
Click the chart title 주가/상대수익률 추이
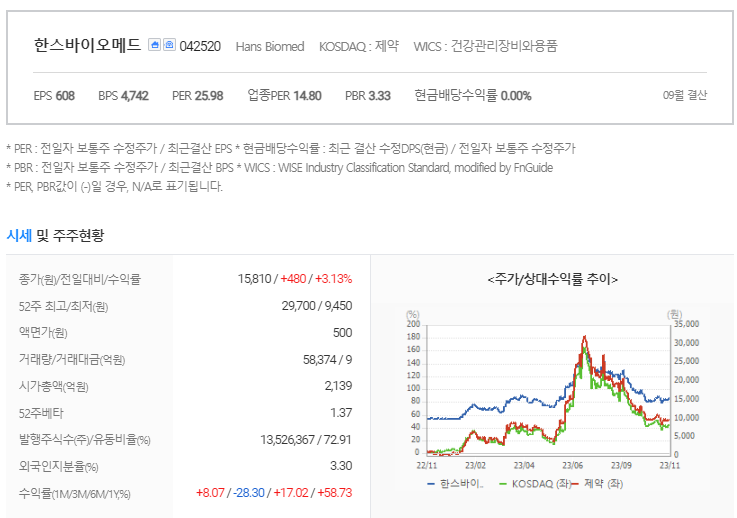coord(553,279)
